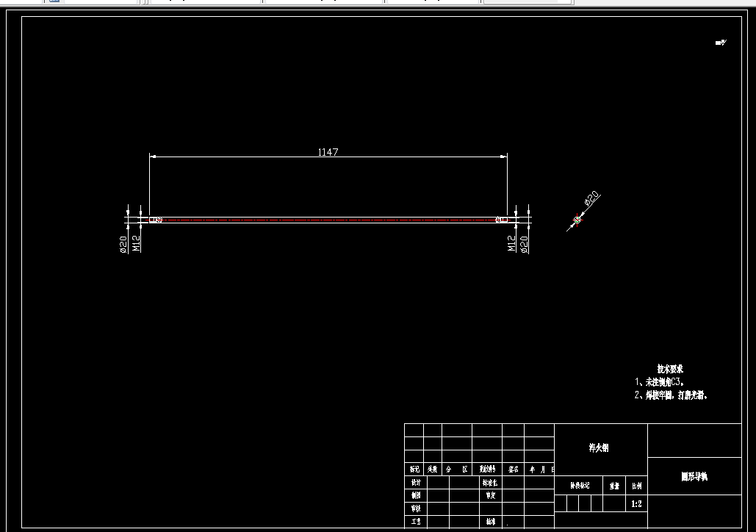This screenshot has width=756, height=532.
Task: Click the ø20 label at shaft's right end
Action: coord(524,244)
